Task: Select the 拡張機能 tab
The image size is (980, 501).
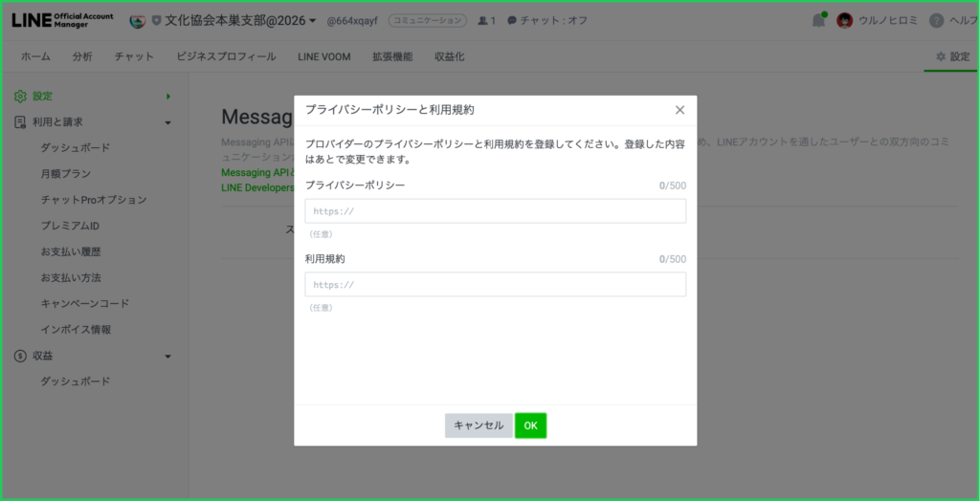Action: point(392,56)
